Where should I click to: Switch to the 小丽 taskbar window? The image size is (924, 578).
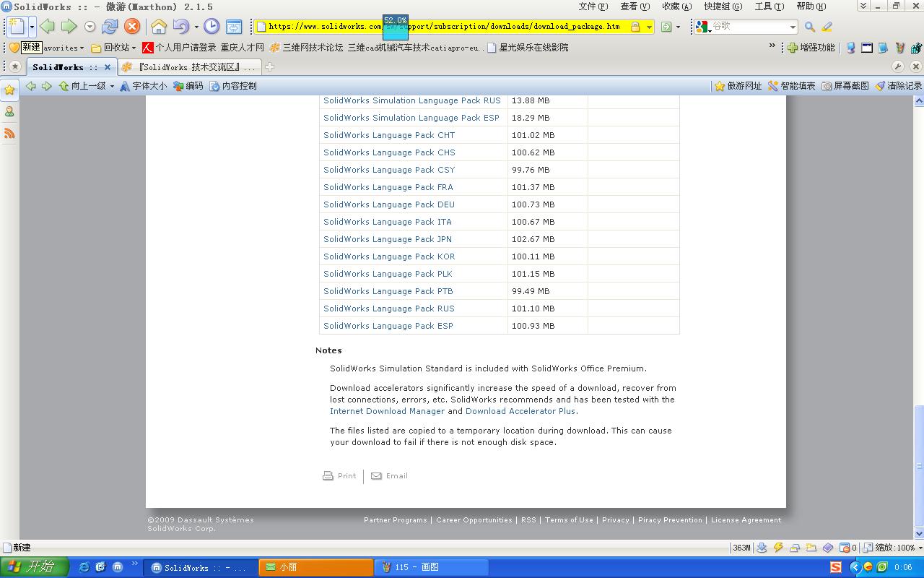pyautogui.click(x=316, y=568)
